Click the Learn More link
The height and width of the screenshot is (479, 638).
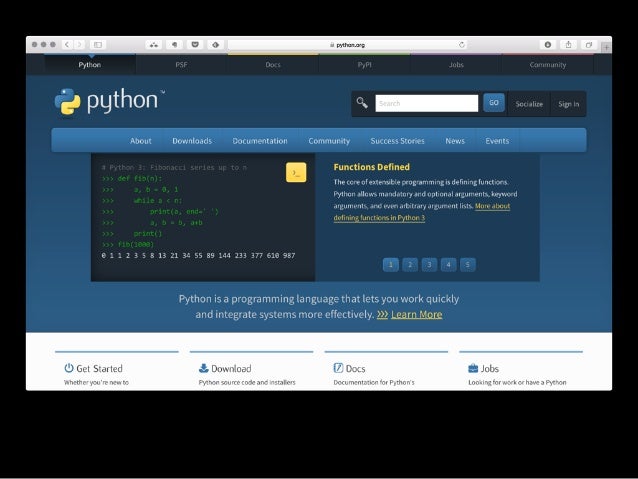(417, 314)
